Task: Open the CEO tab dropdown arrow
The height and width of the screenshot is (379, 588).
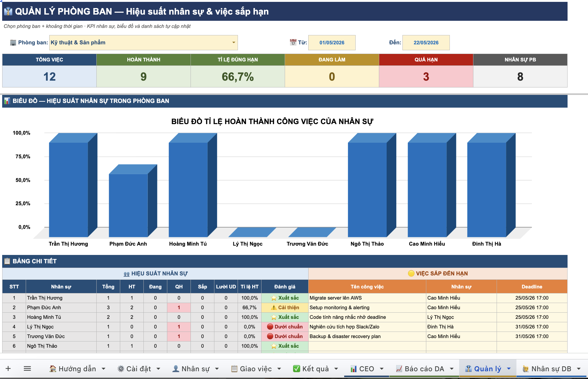Action: click(x=382, y=369)
